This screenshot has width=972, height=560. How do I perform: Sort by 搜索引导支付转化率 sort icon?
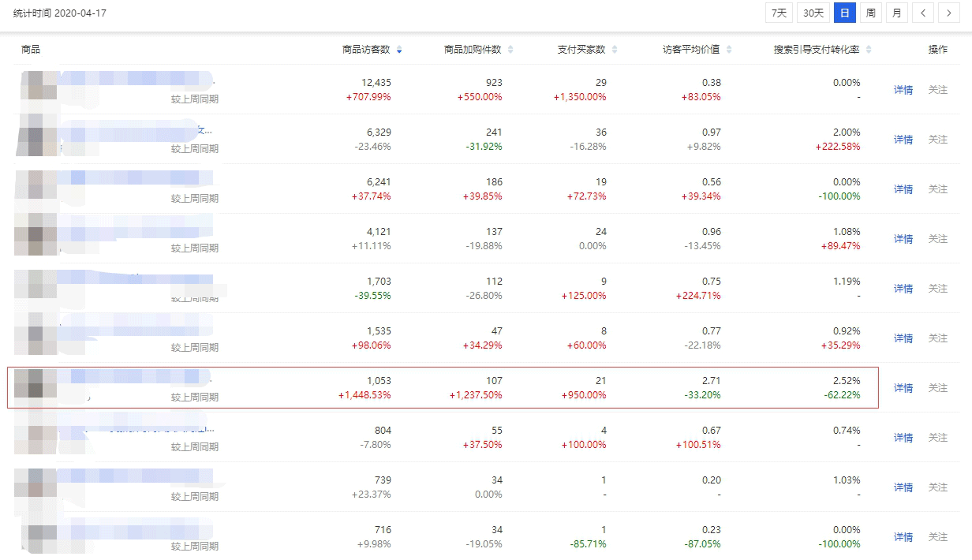[869, 50]
